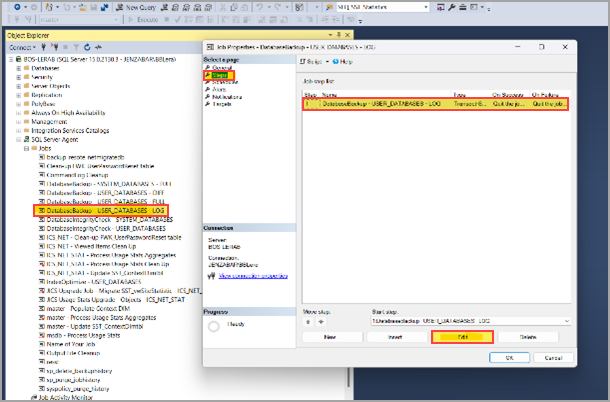Click the Filter icon in Object Explorer toolbar
The width and height of the screenshot is (610, 402).
tap(76, 47)
